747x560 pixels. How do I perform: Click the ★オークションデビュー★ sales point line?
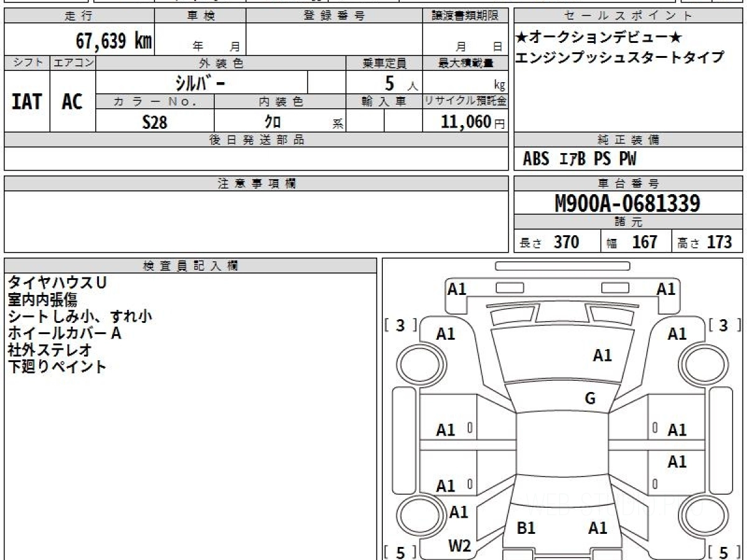pyautogui.click(x=599, y=37)
